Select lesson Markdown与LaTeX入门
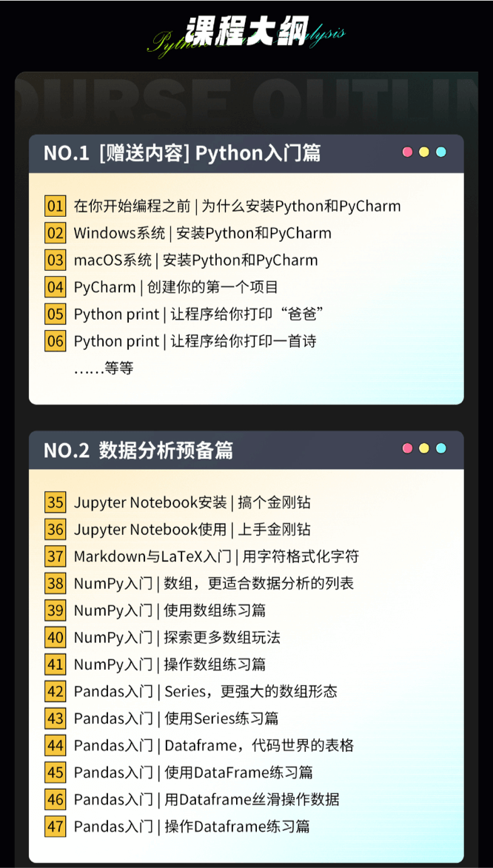493x868 pixels. [x=217, y=556]
